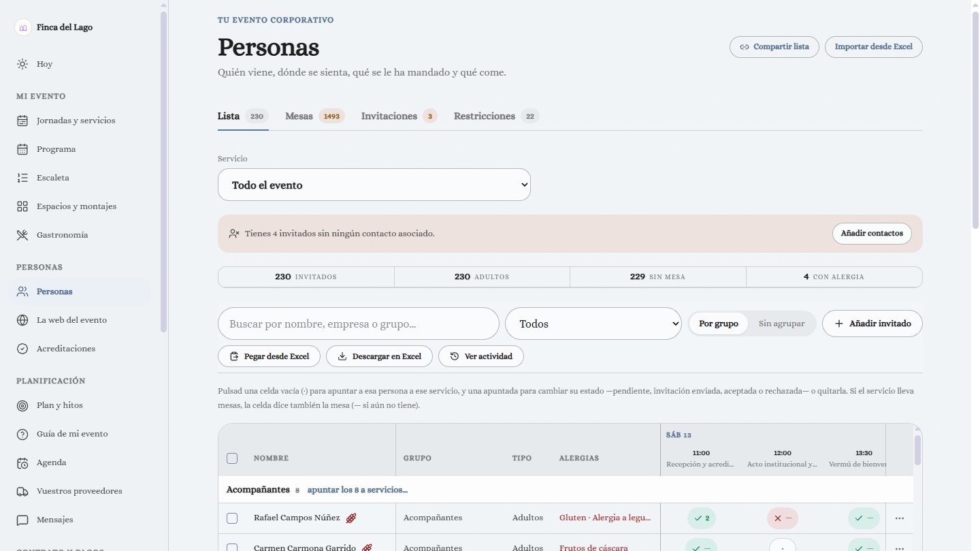Click apuntar los 8 a servicios link
Viewport: 980px width, 551px height.
coord(357,490)
